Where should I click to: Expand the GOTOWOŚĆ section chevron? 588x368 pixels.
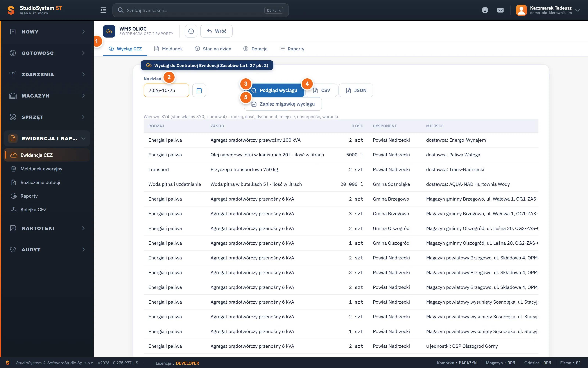(83, 53)
